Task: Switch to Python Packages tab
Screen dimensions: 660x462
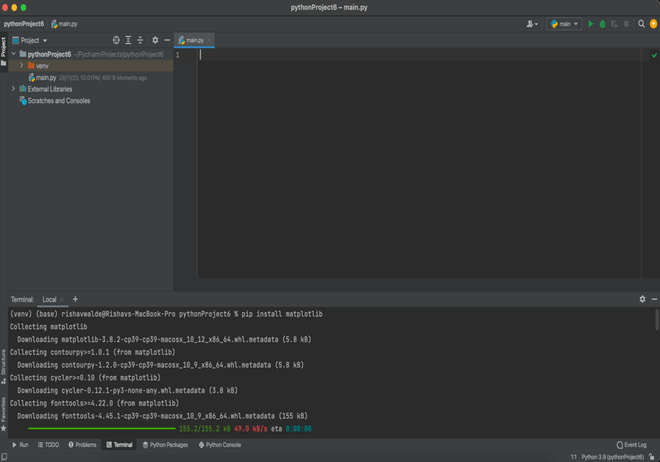Action: pyautogui.click(x=165, y=445)
